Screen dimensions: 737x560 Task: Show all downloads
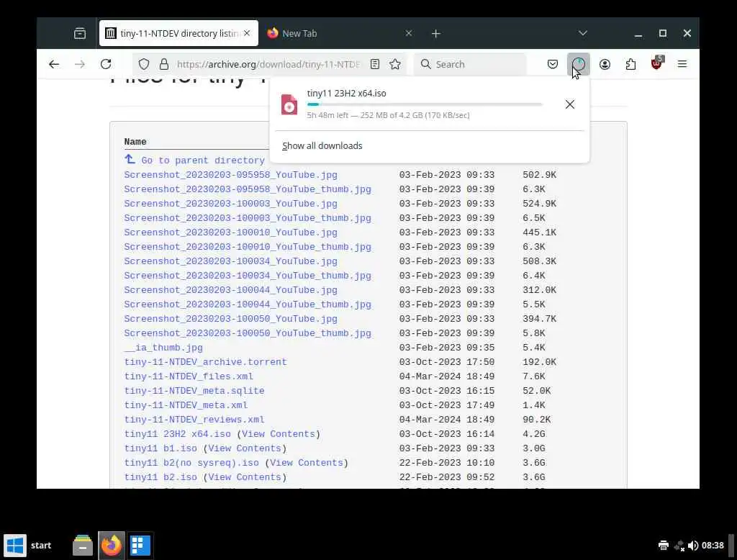pyautogui.click(x=322, y=146)
